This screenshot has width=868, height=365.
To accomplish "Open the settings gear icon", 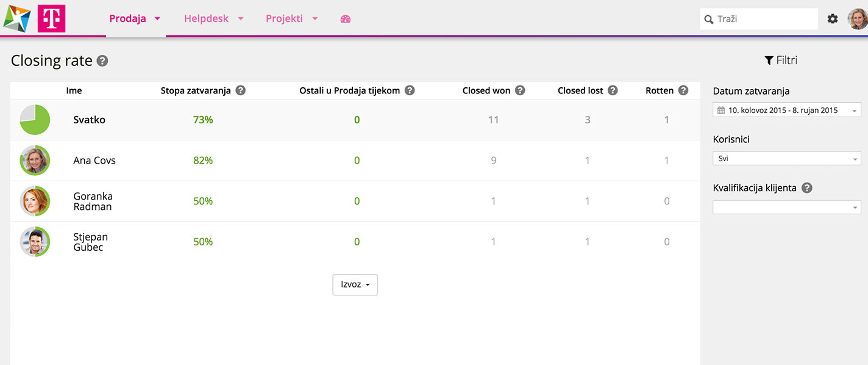I will 833,19.
